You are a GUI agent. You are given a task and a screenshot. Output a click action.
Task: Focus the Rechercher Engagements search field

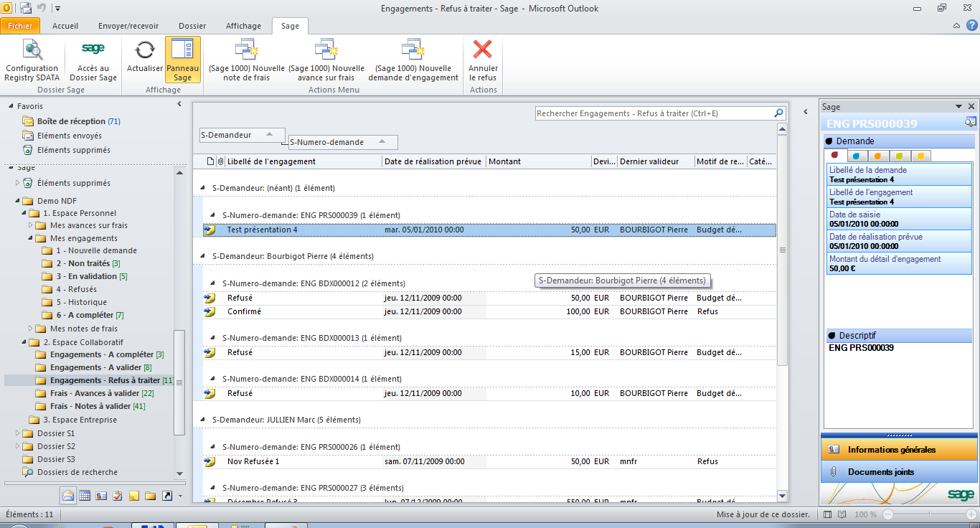point(654,113)
